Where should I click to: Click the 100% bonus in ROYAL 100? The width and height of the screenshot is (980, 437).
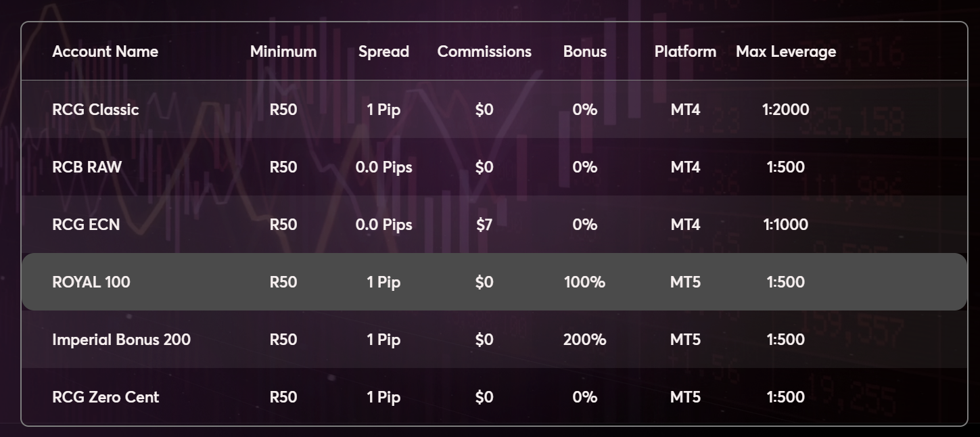click(x=585, y=282)
